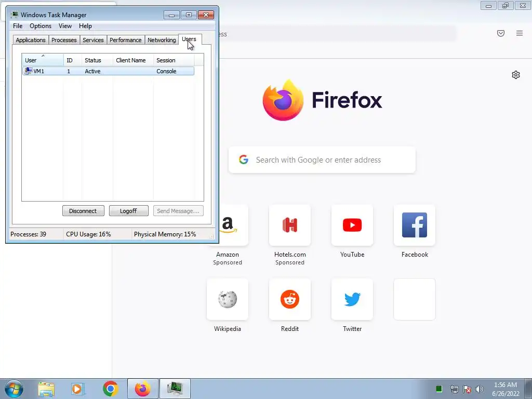This screenshot has width=532, height=399.
Task: Select Task Manager taskbar button
Action: coord(175,389)
